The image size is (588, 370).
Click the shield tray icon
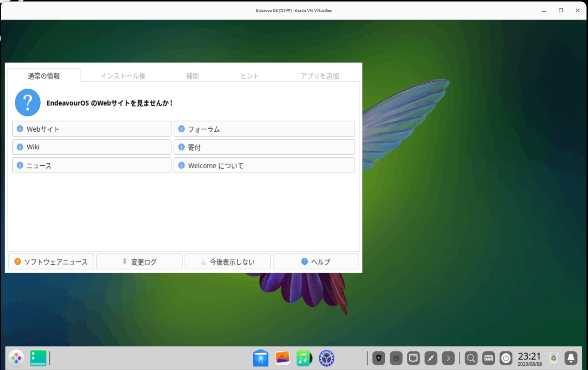click(x=378, y=358)
